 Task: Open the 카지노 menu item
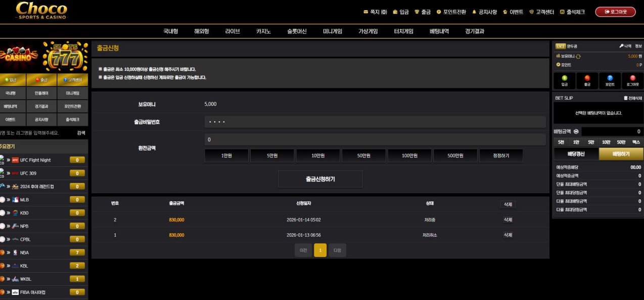[263, 31]
